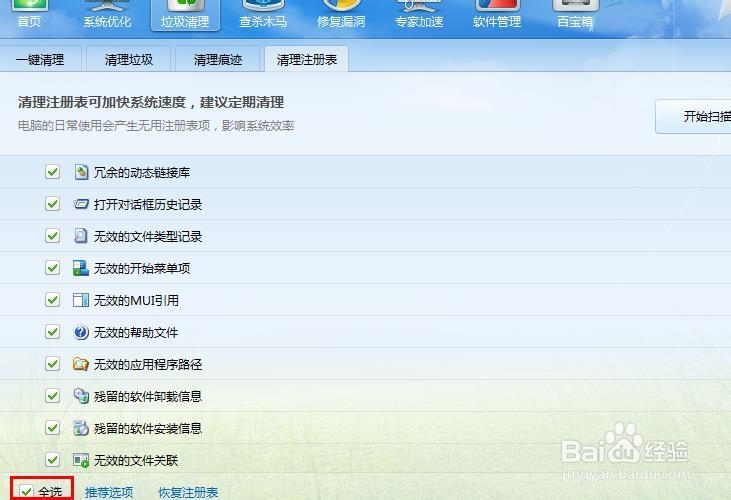Open 查杀木马 toolbar icon

click(263, 14)
